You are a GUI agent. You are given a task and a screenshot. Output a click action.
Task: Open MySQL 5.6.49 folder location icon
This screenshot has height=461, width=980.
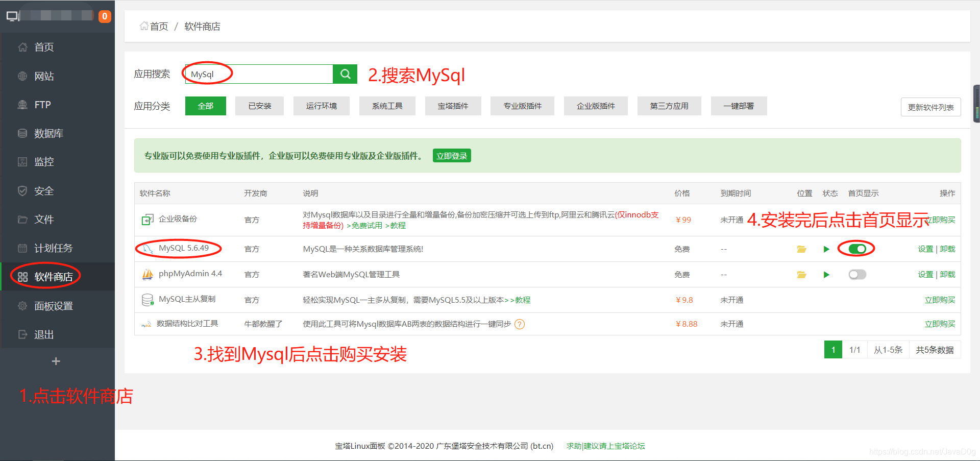801,249
